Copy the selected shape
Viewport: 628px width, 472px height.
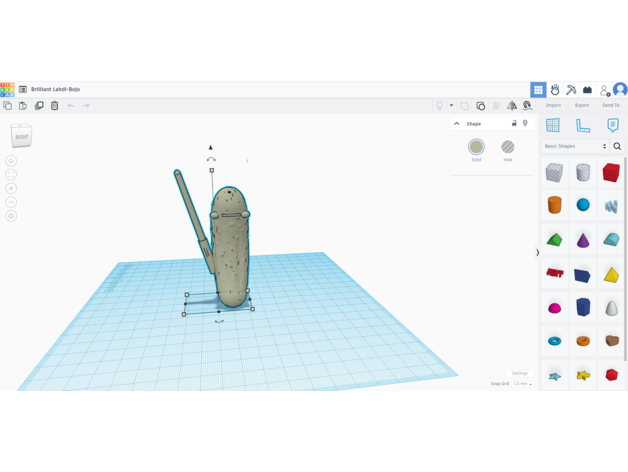[8, 105]
